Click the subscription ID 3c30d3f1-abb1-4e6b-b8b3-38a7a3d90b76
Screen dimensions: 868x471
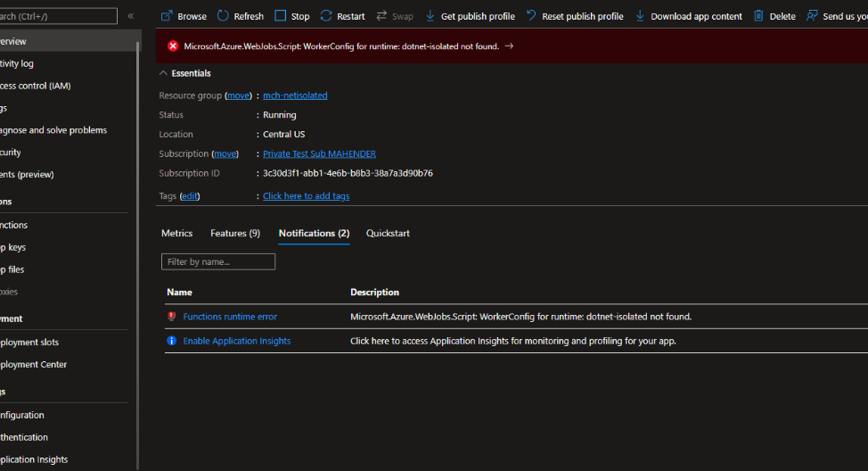pos(348,173)
